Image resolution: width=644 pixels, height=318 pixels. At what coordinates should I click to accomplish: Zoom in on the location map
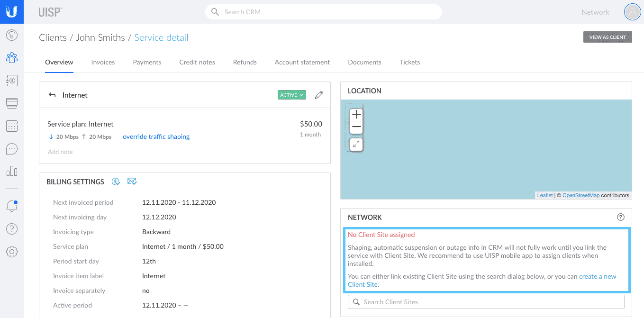(x=356, y=114)
